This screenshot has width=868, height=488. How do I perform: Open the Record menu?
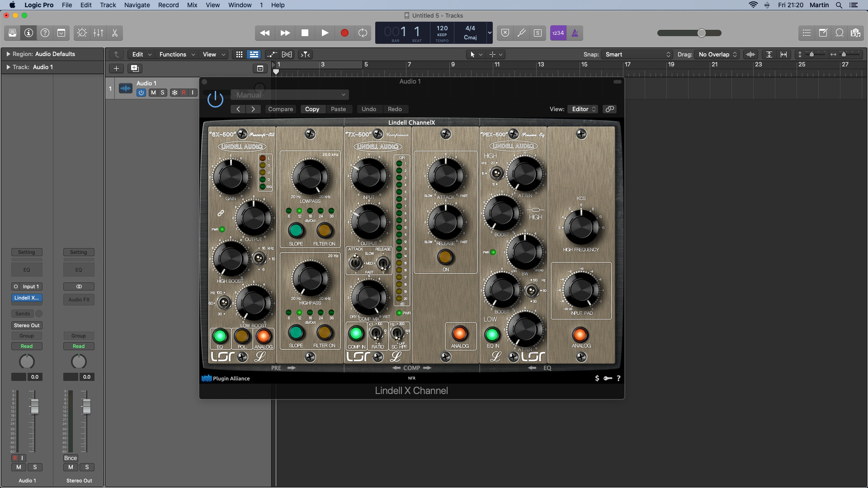tap(168, 5)
